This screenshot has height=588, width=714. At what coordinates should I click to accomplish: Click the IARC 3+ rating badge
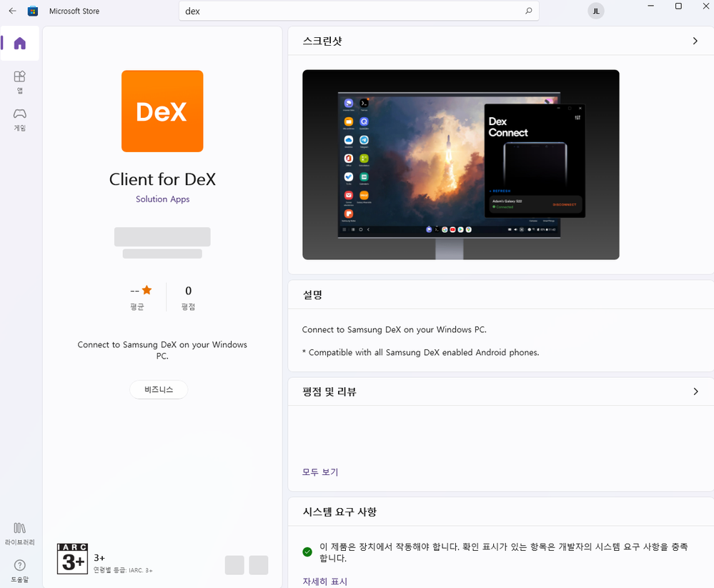[72, 559]
